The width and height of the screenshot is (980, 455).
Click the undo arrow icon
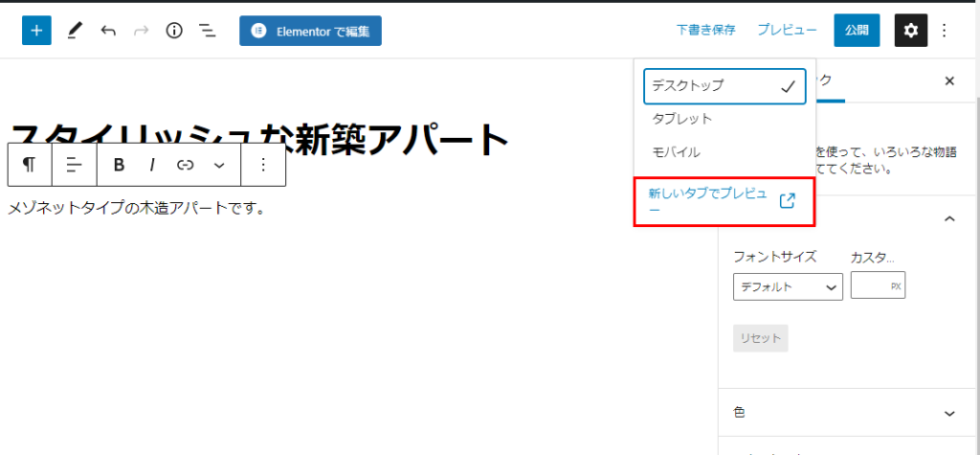pyautogui.click(x=108, y=31)
